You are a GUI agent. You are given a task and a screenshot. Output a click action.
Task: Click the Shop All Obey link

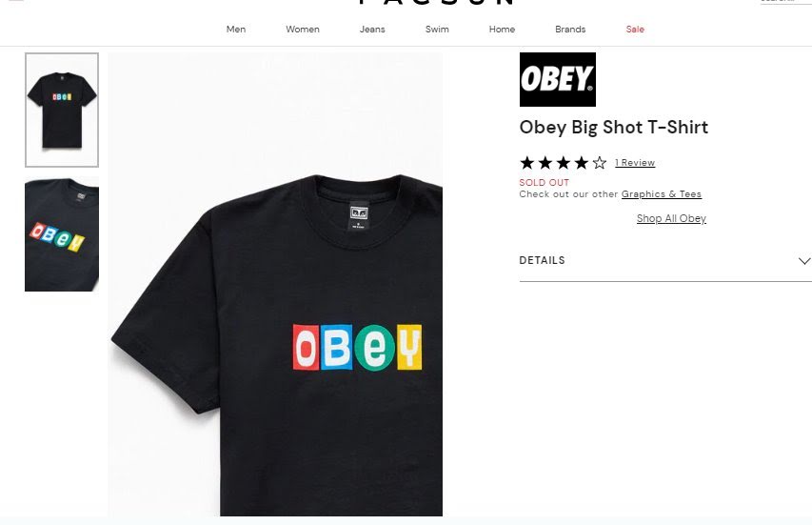pyautogui.click(x=671, y=219)
